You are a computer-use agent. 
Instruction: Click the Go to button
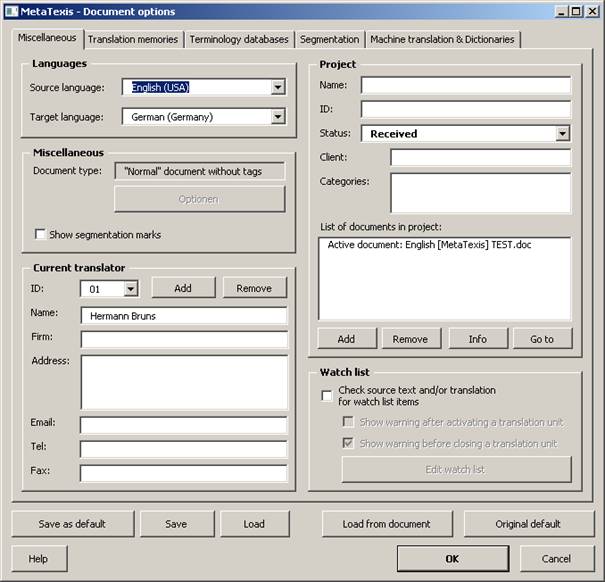coord(542,338)
